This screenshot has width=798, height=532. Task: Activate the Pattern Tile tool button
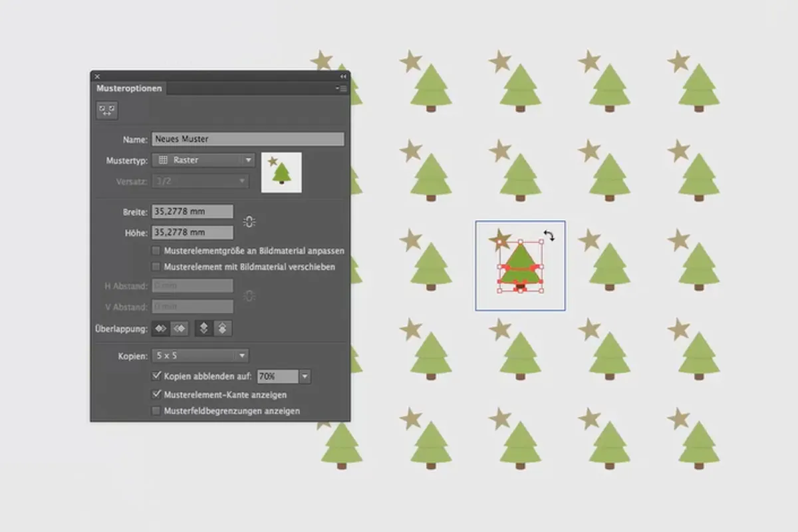coord(106,110)
